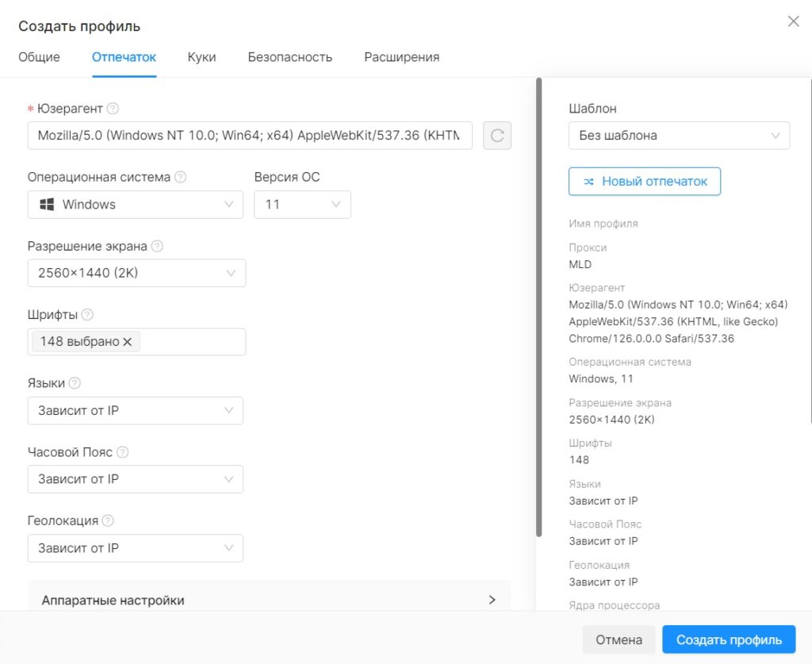Click help icon beside Геолокация

(108, 520)
